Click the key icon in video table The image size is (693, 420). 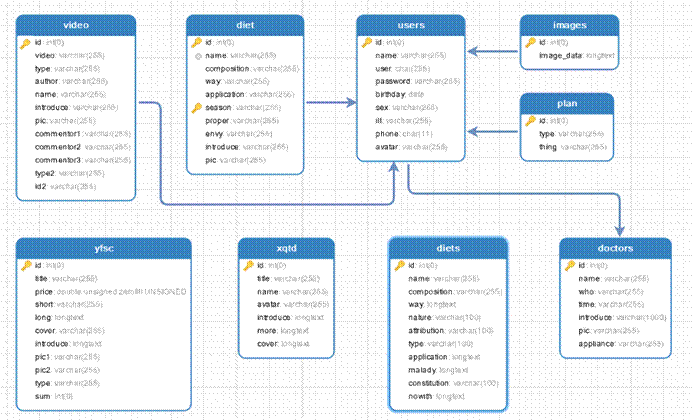point(25,43)
